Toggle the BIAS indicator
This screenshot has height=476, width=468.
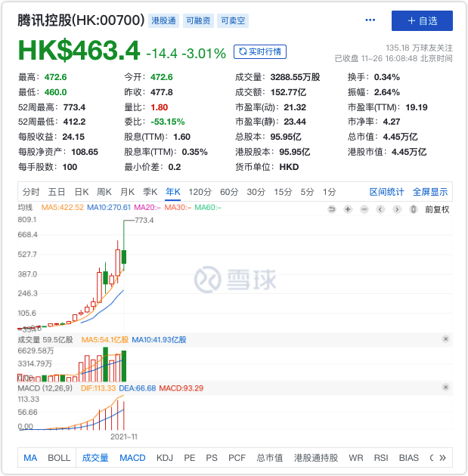pos(409,457)
